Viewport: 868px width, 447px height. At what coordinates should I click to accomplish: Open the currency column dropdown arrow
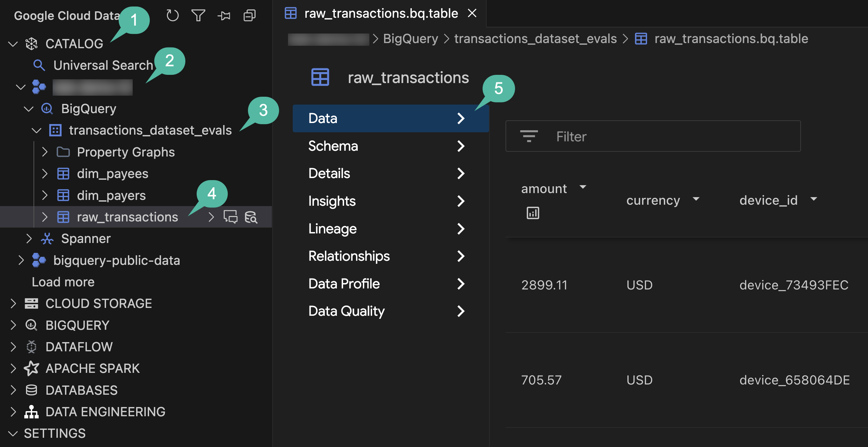[696, 199]
